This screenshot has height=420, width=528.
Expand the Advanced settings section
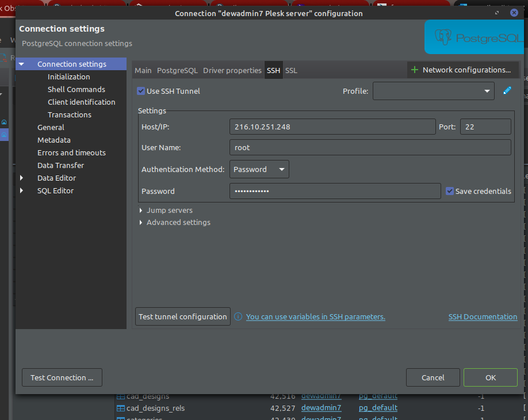click(x=141, y=223)
